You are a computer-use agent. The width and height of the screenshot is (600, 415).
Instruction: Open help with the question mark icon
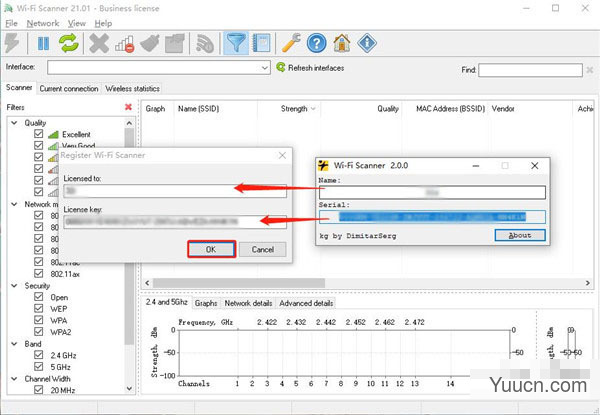coord(316,43)
